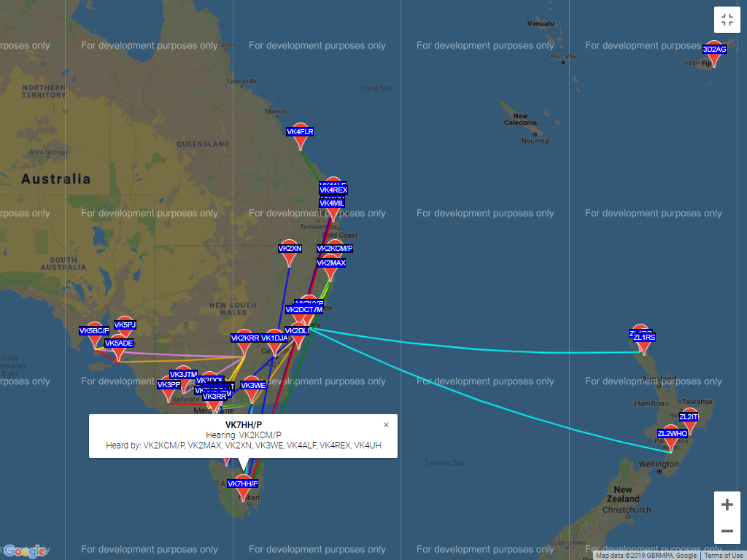The height and width of the screenshot is (560, 747).
Task: Close the VK7HH/P info popup
Action: click(386, 424)
